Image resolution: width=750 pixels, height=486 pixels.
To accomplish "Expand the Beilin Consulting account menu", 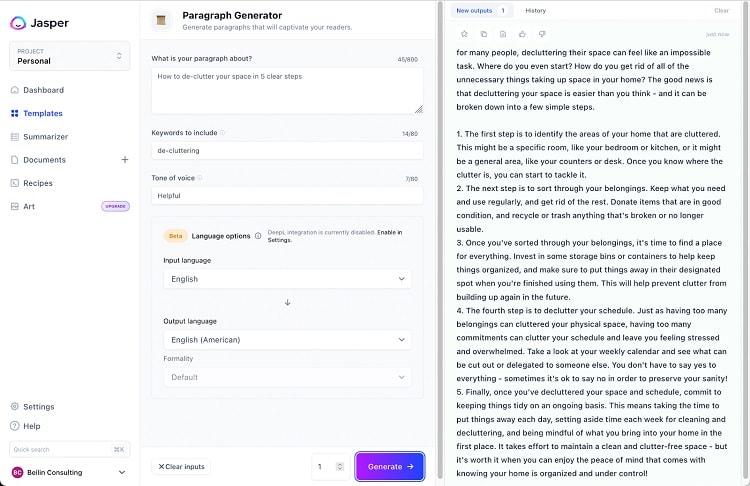I will (69, 472).
